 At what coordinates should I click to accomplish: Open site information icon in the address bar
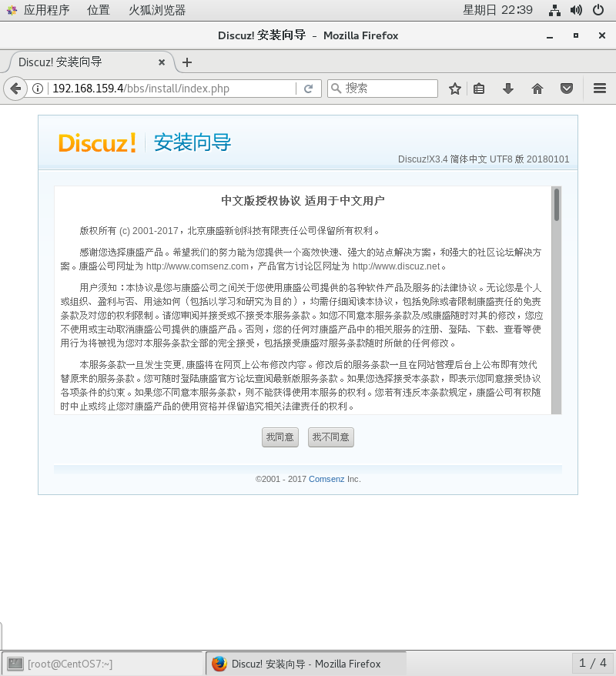(x=38, y=89)
